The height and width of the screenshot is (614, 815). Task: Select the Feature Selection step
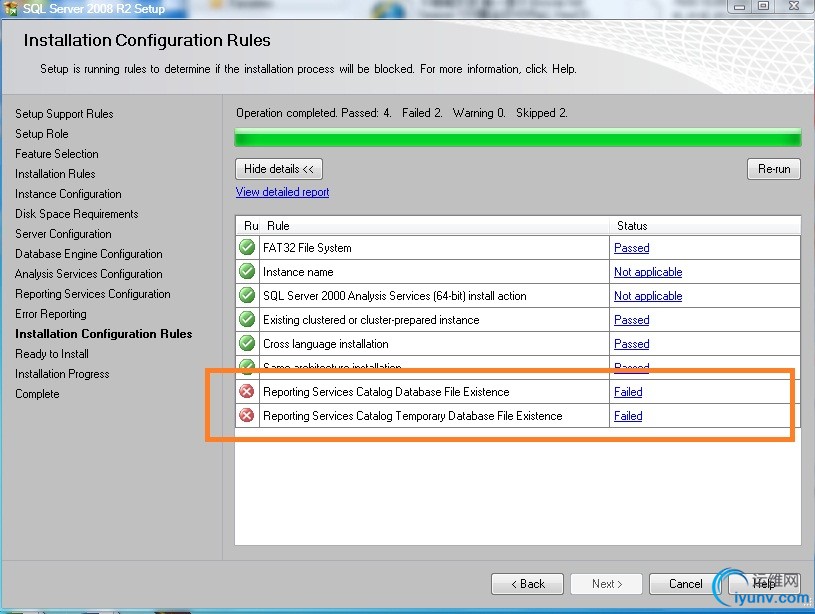[x=57, y=154]
